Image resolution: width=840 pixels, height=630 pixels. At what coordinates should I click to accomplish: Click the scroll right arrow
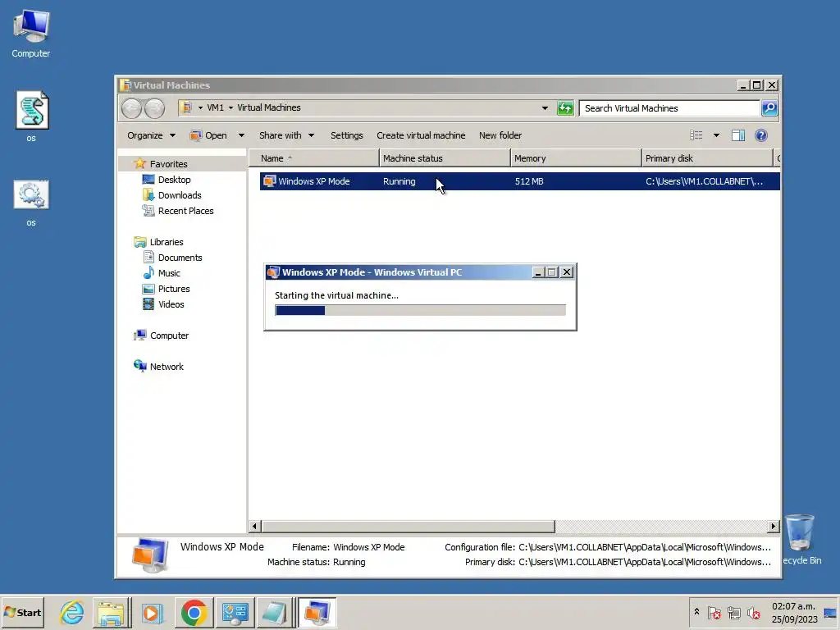(x=773, y=526)
